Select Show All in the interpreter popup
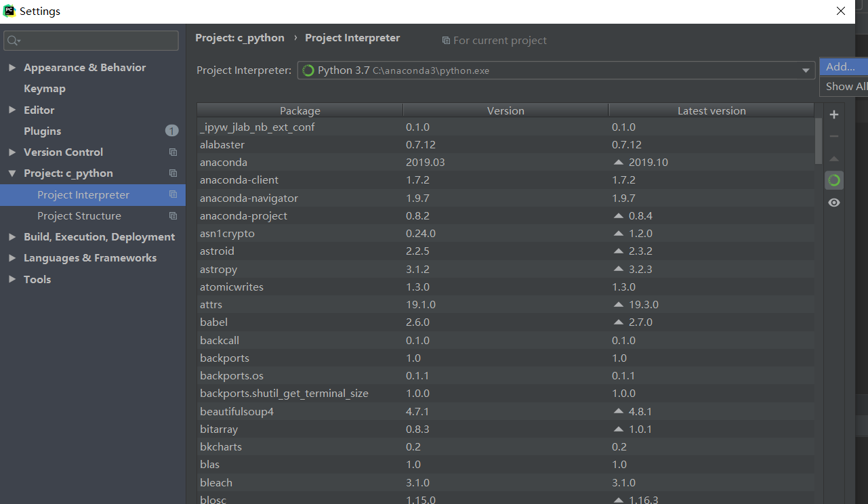Viewport: 868px width, 504px height. click(x=844, y=86)
